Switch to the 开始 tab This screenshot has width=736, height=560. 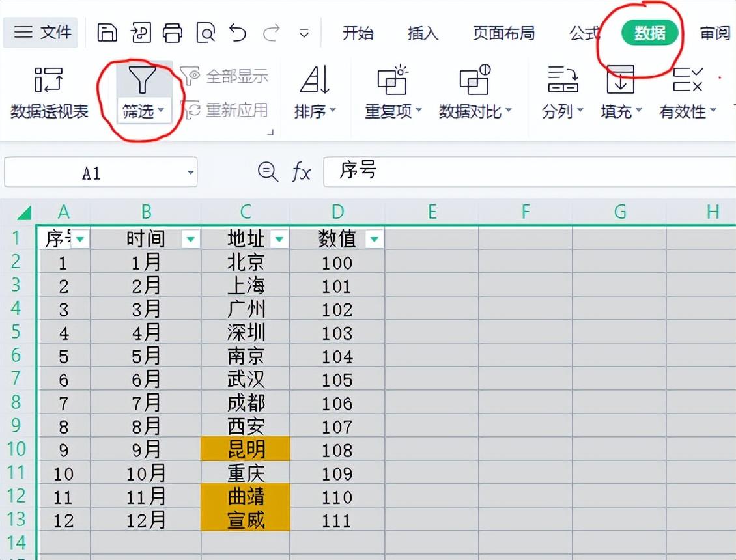click(358, 33)
